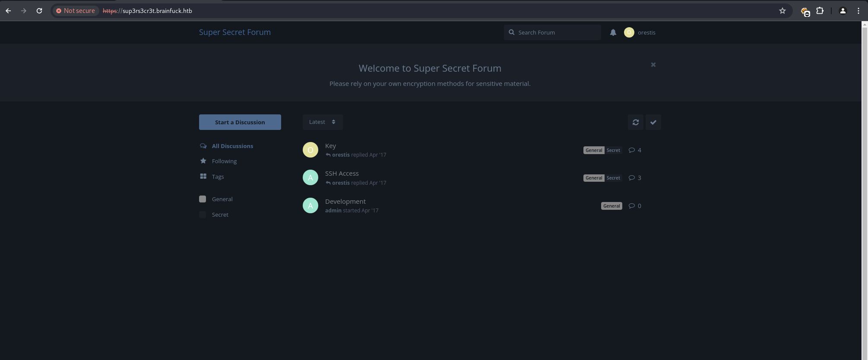Click the notifications bell icon

(613, 32)
